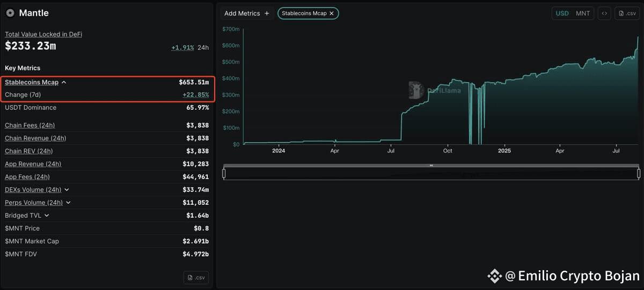The height and width of the screenshot is (290, 644).
Task: Switch chart currency to MNT
Action: (x=583, y=13)
